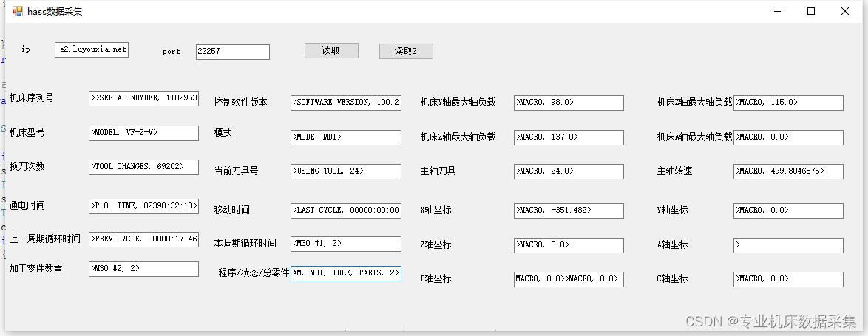This screenshot has height=336, width=868.
Task: Select the 机床序列号 SERIAL NUMBER field
Action: tap(143, 98)
